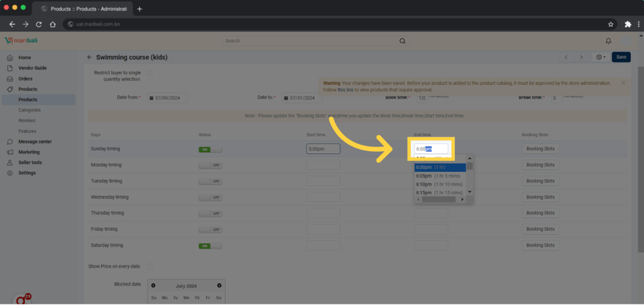Dismiss the warning notification

click(623, 82)
